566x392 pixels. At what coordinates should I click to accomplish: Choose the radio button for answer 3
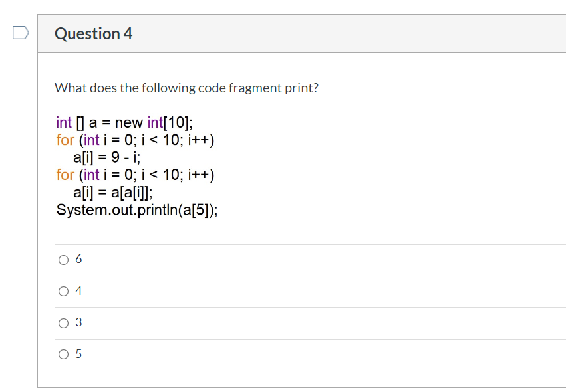click(64, 323)
